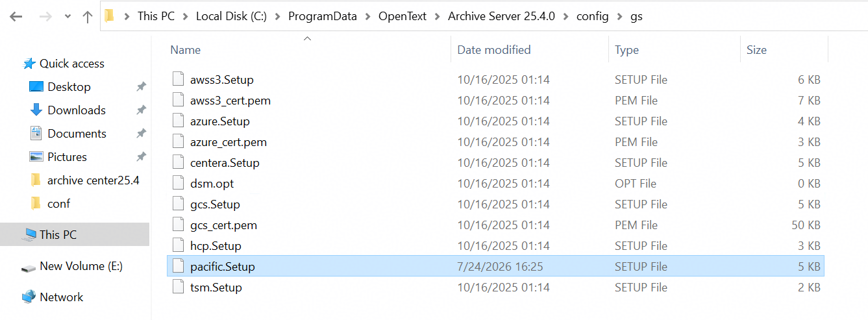The height and width of the screenshot is (320, 868).
Task: Jump to OpenText folder in address bar
Action: coord(403,17)
